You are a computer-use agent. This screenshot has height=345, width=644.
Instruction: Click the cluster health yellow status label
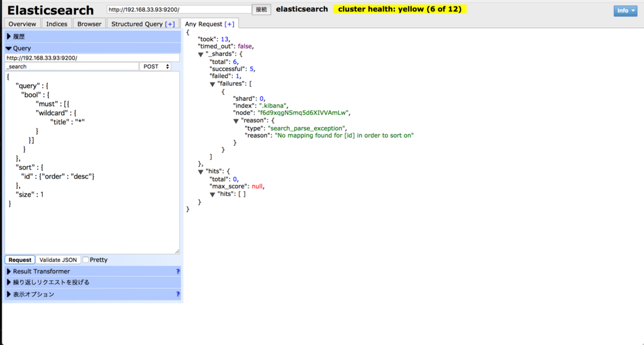(399, 9)
